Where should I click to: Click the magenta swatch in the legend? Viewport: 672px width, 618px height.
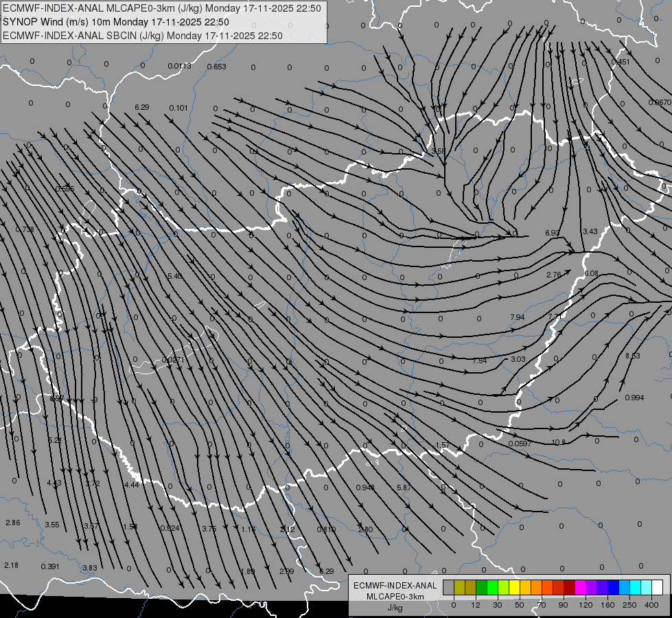(580, 588)
